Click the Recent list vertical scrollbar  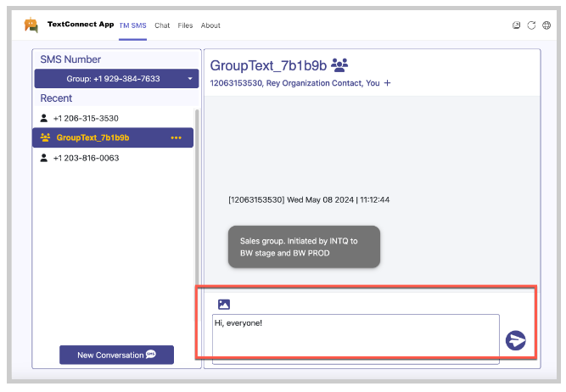tap(198, 212)
